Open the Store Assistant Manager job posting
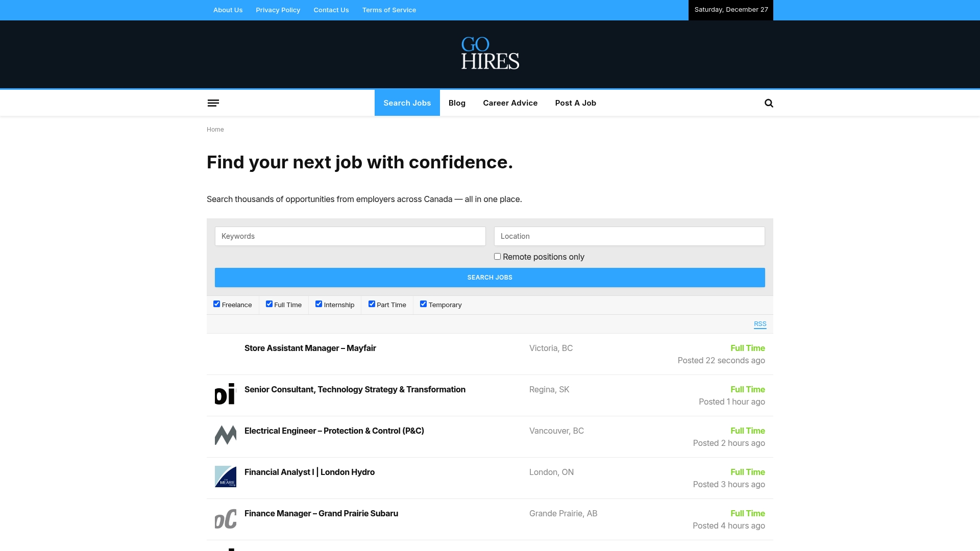 pyautogui.click(x=310, y=348)
